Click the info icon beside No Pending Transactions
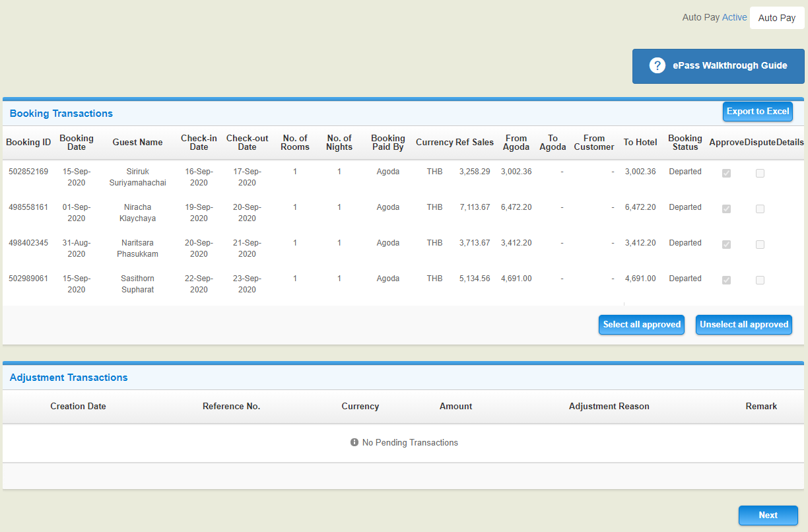 [x=354, y=442]
